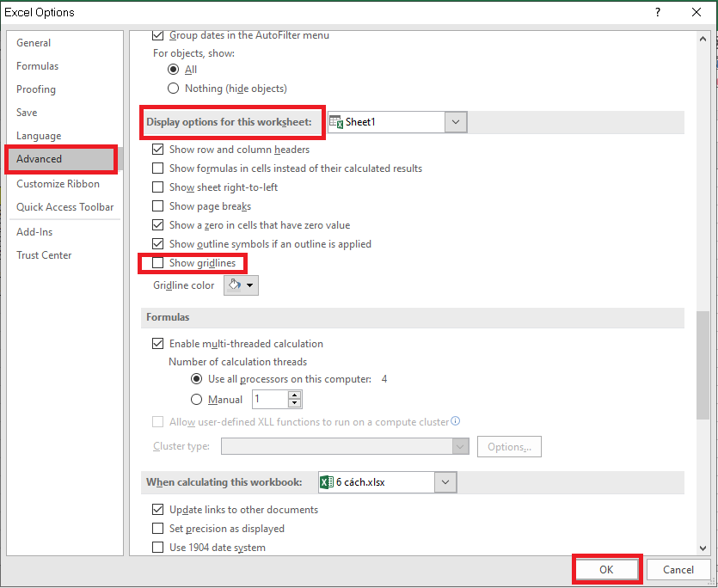718x588 pixels.
Task: Click the workbook icon next to 6 cách.xlsx
Action: (326, 482)
